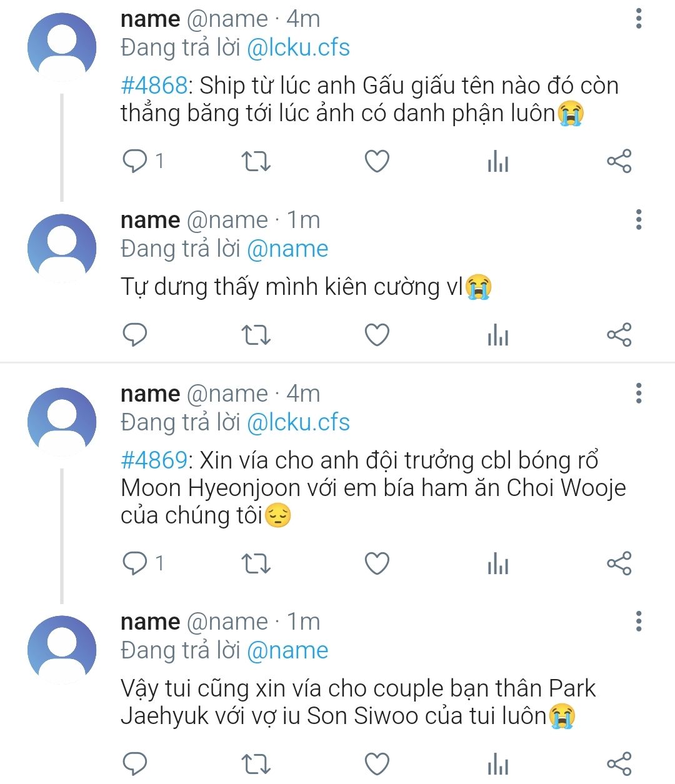675x784 pixels.
Task: Reply to the #4869 tweet
Action: point(135,563)
